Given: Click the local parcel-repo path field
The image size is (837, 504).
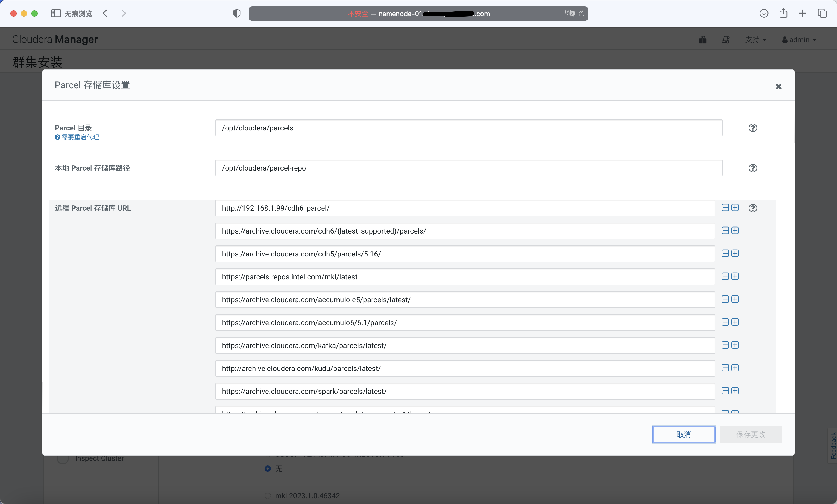Looking at the screenshot, I should (469, 168).
